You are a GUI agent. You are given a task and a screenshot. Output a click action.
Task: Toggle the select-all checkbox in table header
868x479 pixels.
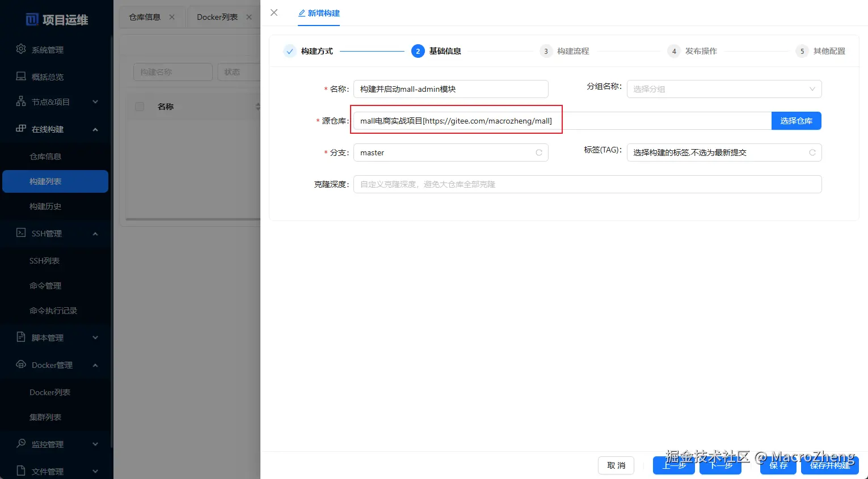[140, 107]
